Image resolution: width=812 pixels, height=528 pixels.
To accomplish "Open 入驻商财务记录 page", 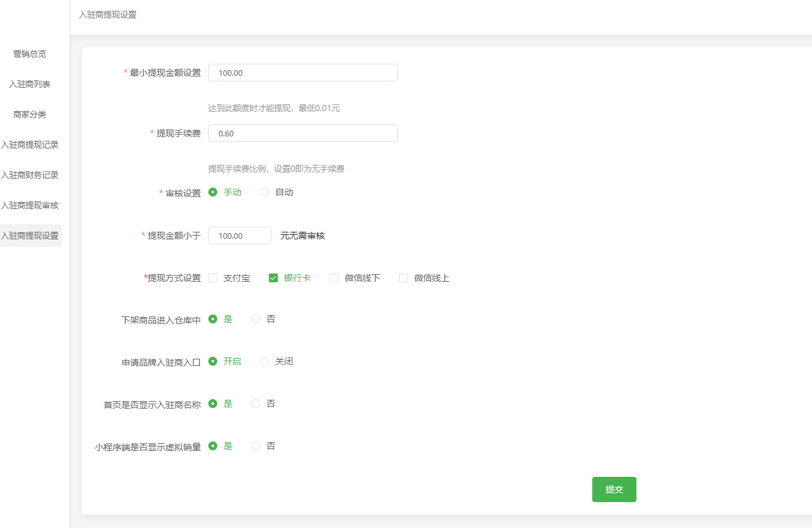I will 30,175.
